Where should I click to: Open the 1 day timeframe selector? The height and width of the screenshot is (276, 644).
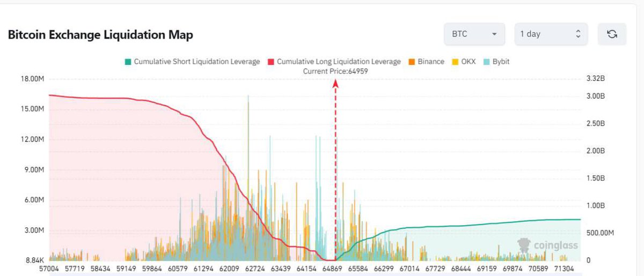(551, 34)
